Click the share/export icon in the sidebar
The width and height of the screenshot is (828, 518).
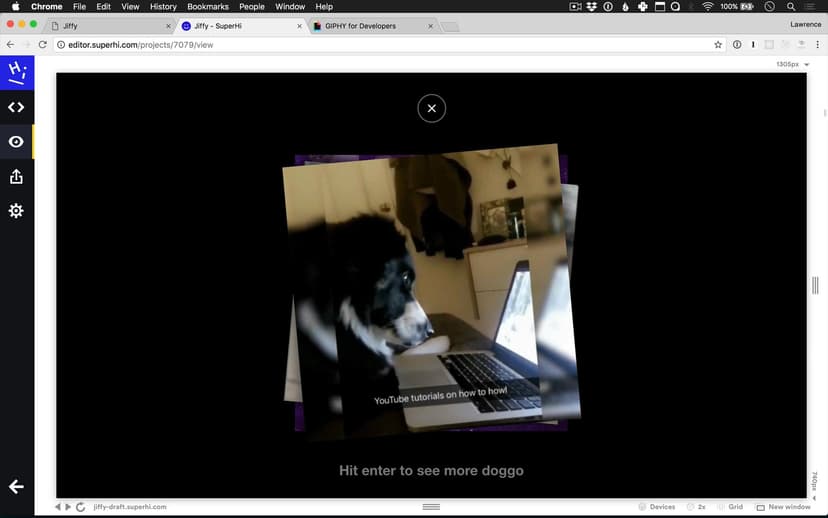(16, 177)
